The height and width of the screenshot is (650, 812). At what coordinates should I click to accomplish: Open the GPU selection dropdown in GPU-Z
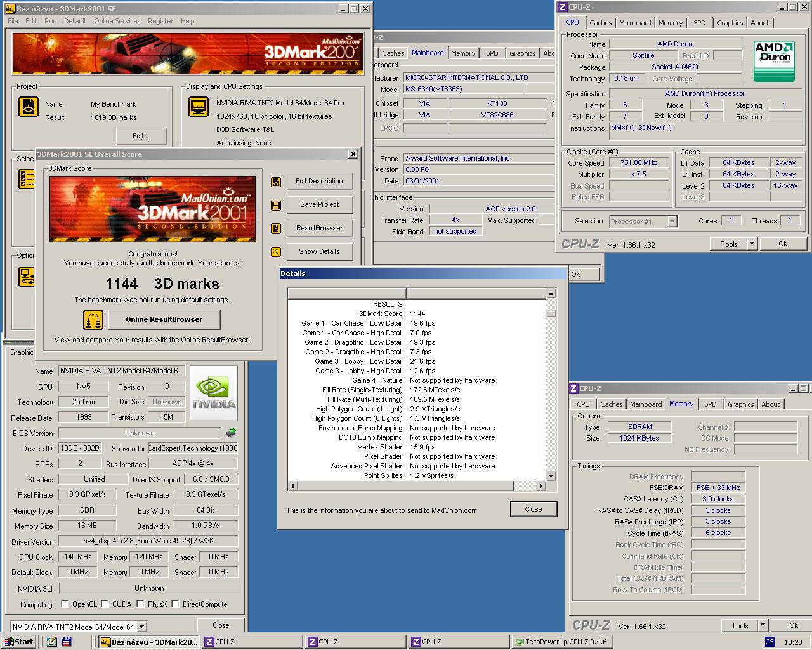[141, 627]
